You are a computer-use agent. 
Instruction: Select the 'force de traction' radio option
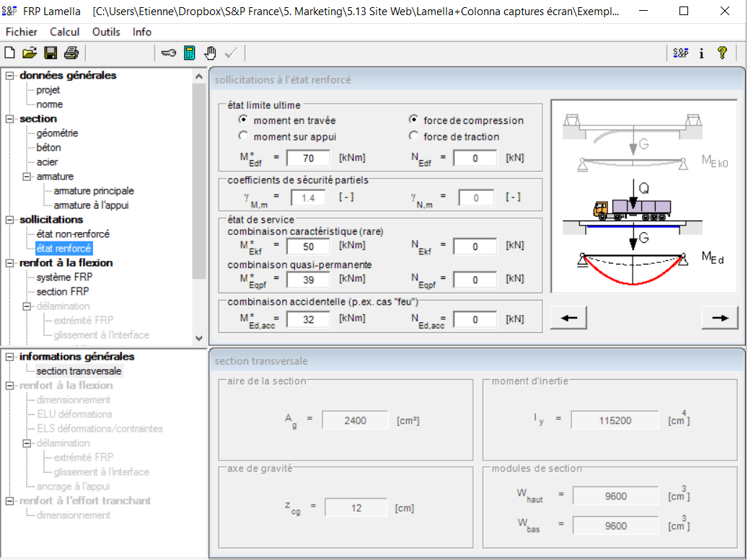point(413,136)
